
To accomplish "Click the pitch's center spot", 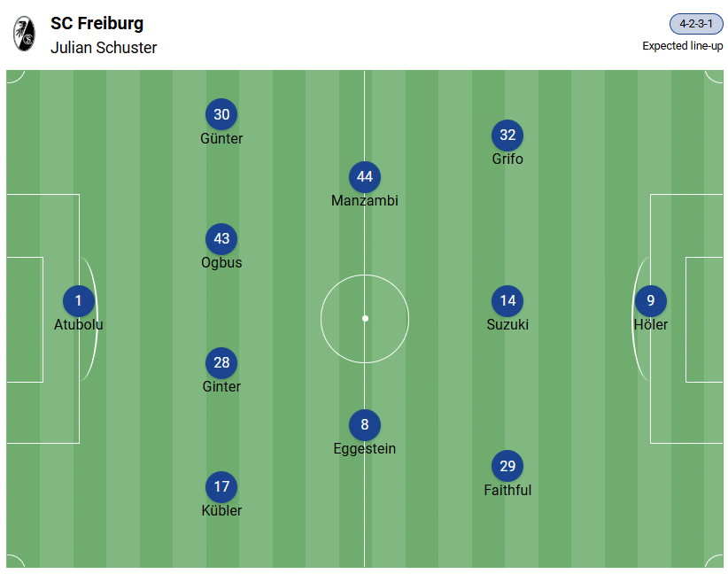I will coord(365,318).
